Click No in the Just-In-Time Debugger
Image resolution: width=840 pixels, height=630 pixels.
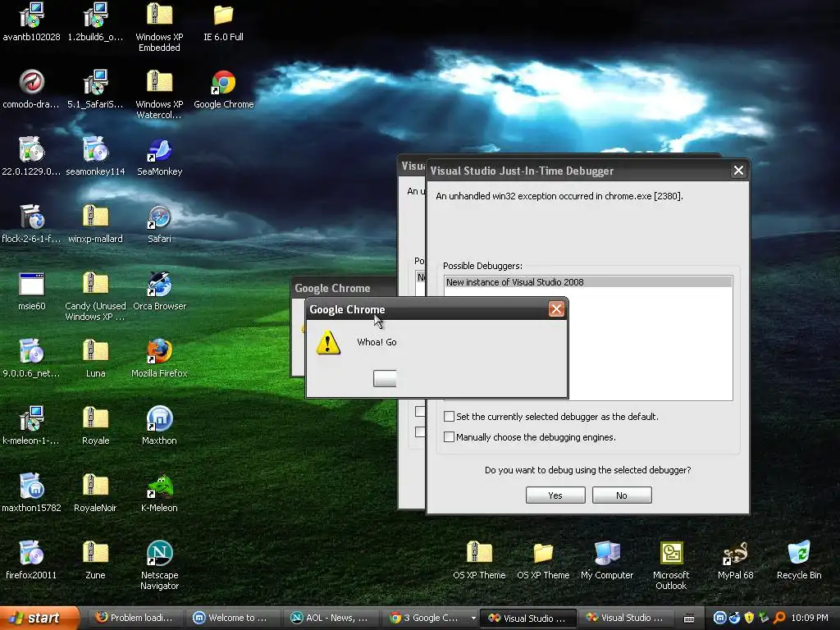pos(622,495)
